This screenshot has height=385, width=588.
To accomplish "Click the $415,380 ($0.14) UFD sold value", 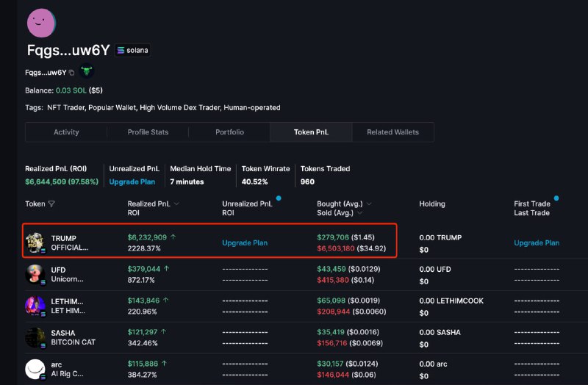I will pyautogui.click(x=345, y=280).
